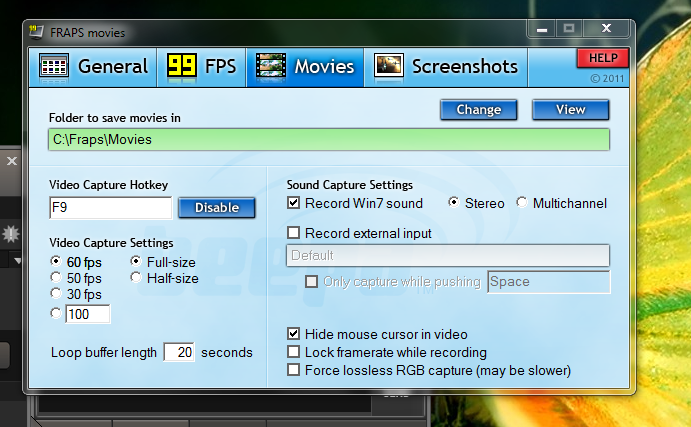Disable the video capture hotkey
The width and height of the screenshot is (691, 427).
tap(217, 208)
